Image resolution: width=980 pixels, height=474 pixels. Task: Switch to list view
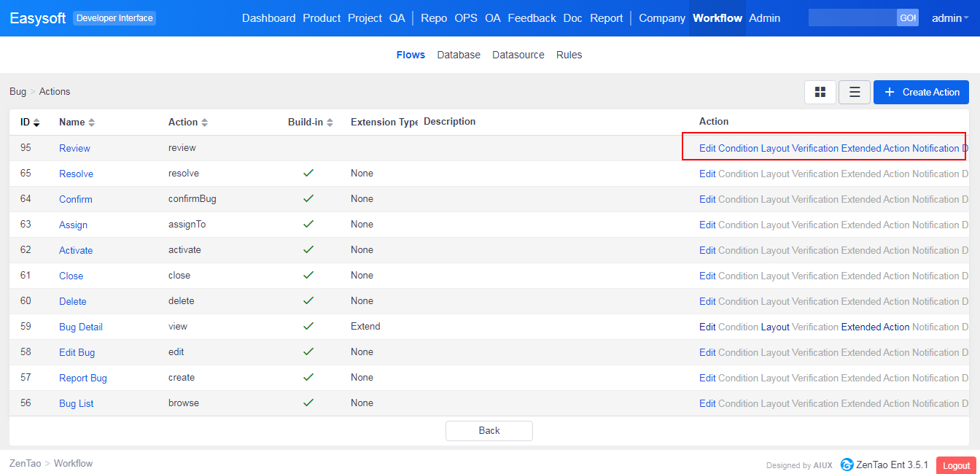855,92
